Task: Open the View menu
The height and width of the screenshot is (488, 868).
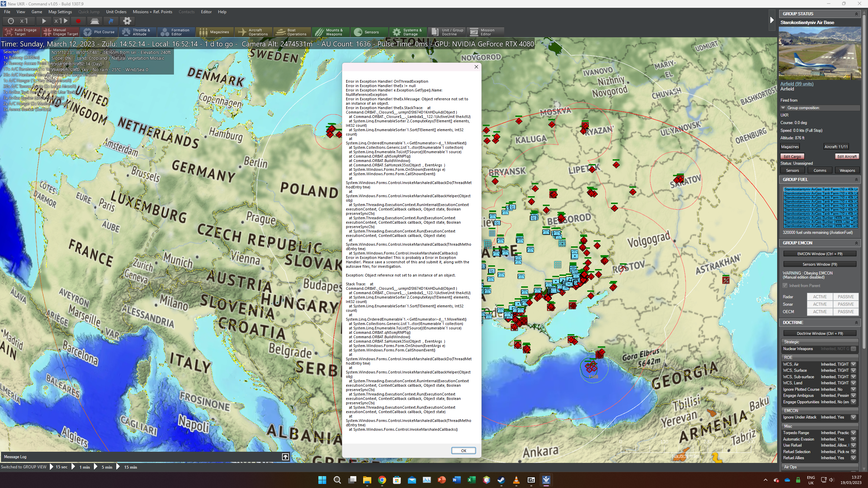Action: [x=21, y=12]
